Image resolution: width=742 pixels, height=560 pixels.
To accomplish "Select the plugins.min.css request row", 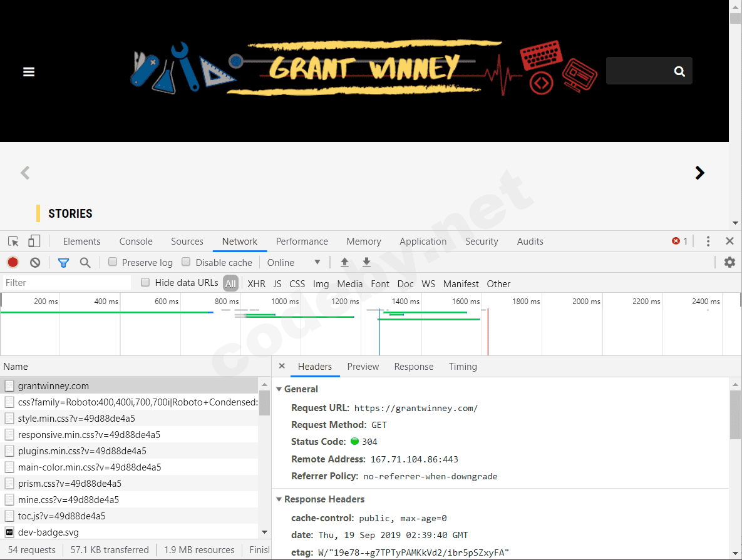I will tap(129, 451).
